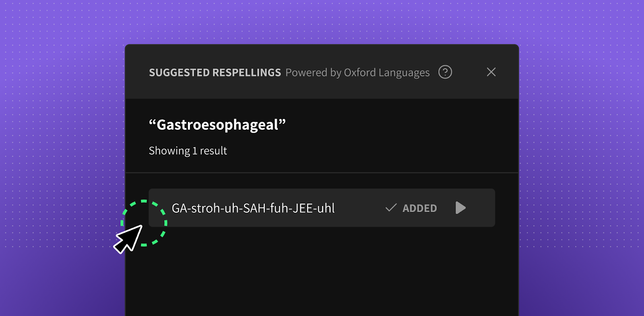Click the word "Oxford" in the header
This screenshot has width=644, height=316.
[x=360, y=73]
